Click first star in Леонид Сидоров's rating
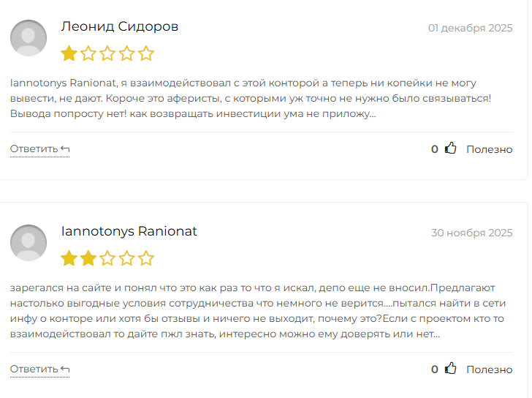Viewport: 532px width, 398px height. click(x=69, y=53)
